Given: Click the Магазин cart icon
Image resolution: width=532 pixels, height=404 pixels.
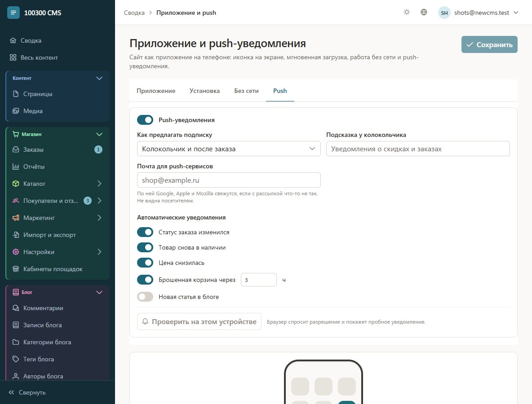Looking at the screenshot, I should (x=16, y=134).
